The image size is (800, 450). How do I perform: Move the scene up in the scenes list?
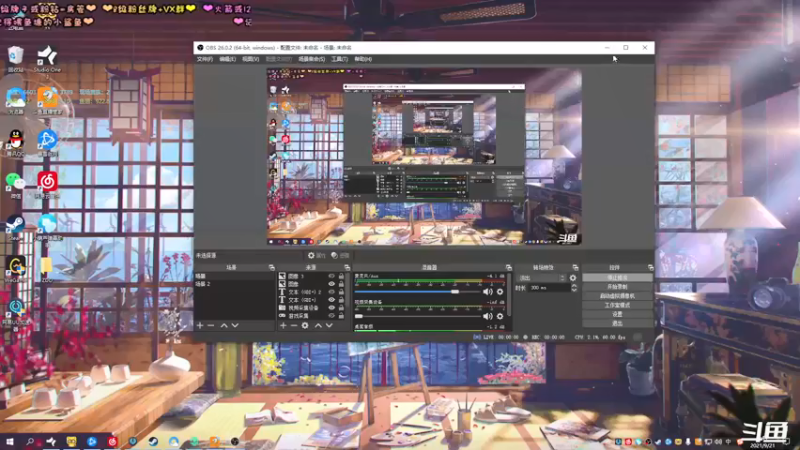(x=224, y=326)
